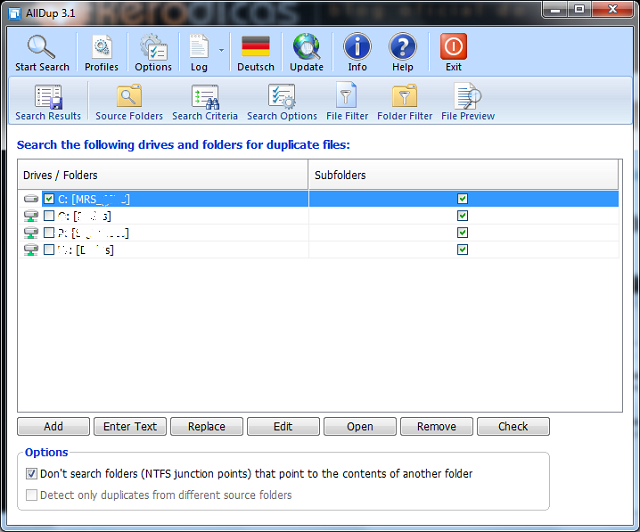
Task: Check the second drive row checkbox
Action: (49, 216)
